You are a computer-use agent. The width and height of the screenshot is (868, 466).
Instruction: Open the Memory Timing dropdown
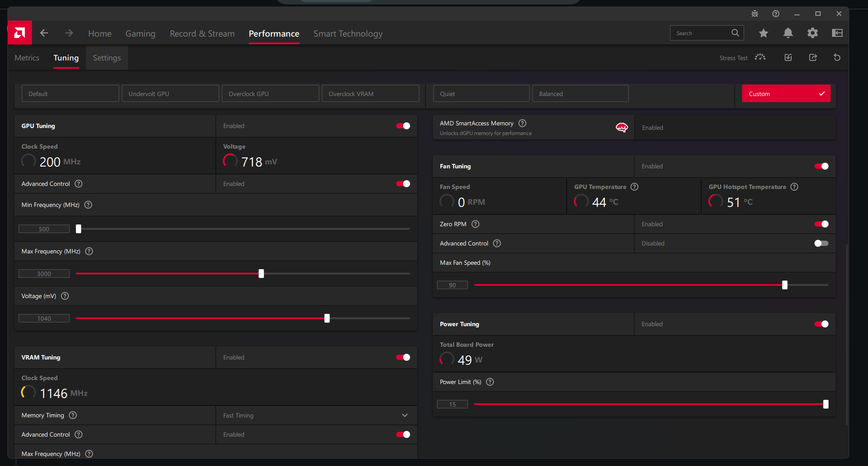pos(316,415)
